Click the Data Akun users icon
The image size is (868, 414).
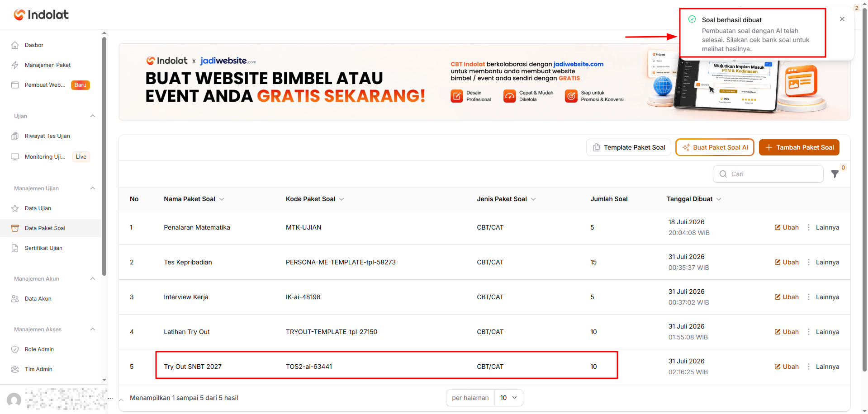click(15, 299)
